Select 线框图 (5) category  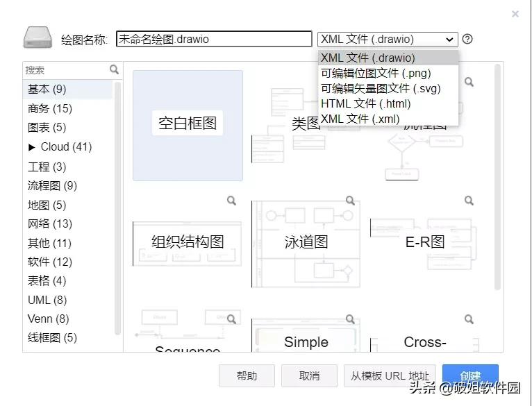[x=67, y=338]
